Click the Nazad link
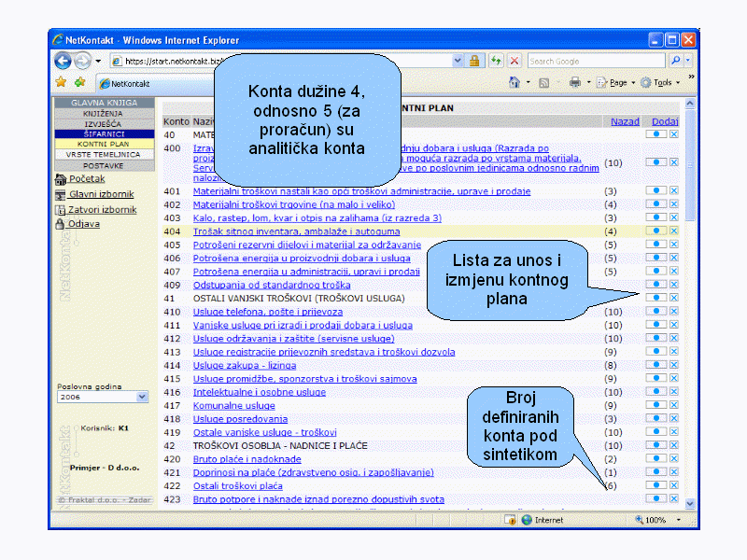Viewport: 747px width, 560px height. 625,121
